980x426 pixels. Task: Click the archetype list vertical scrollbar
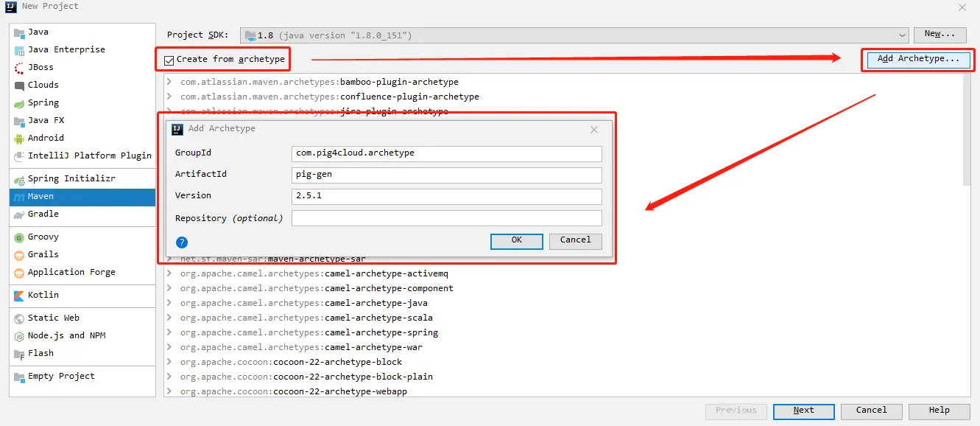tap(967, 130)
